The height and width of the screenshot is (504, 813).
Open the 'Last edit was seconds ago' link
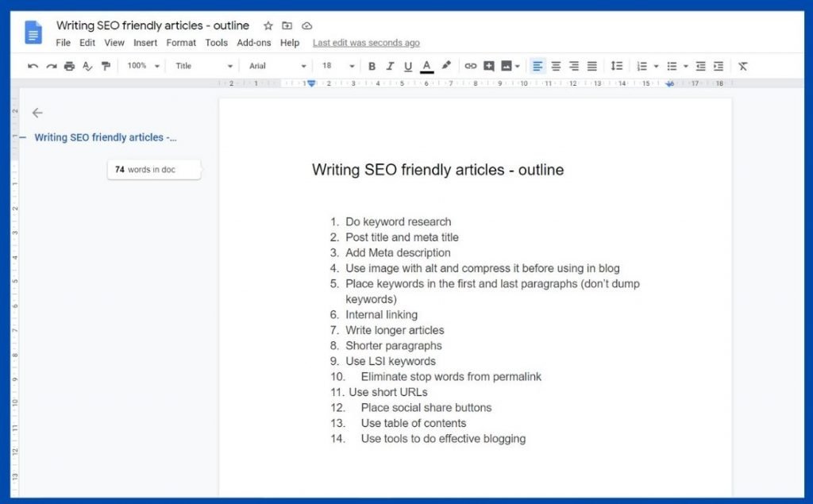click(366, 43)
